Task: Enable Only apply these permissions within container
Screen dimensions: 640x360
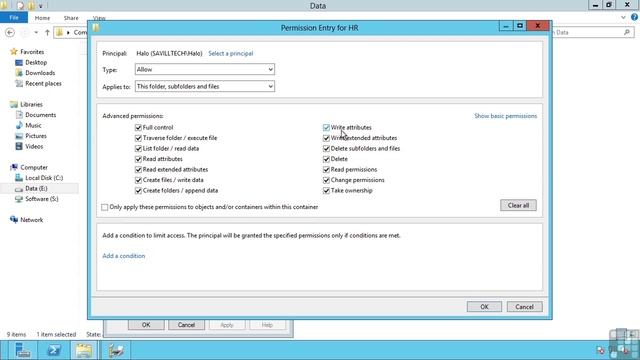Action: click(105, 207)
